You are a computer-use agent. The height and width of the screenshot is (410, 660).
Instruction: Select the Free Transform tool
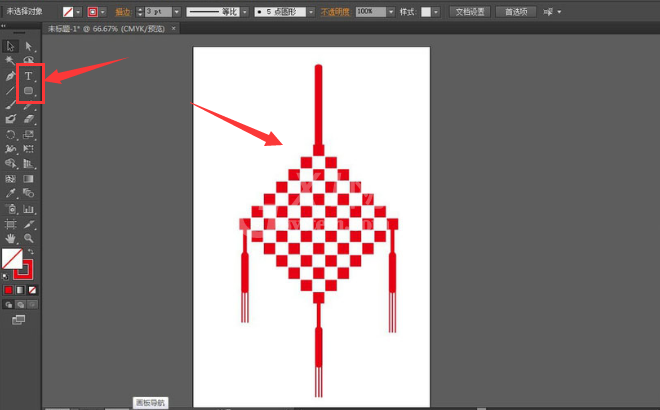pos(29,149)
